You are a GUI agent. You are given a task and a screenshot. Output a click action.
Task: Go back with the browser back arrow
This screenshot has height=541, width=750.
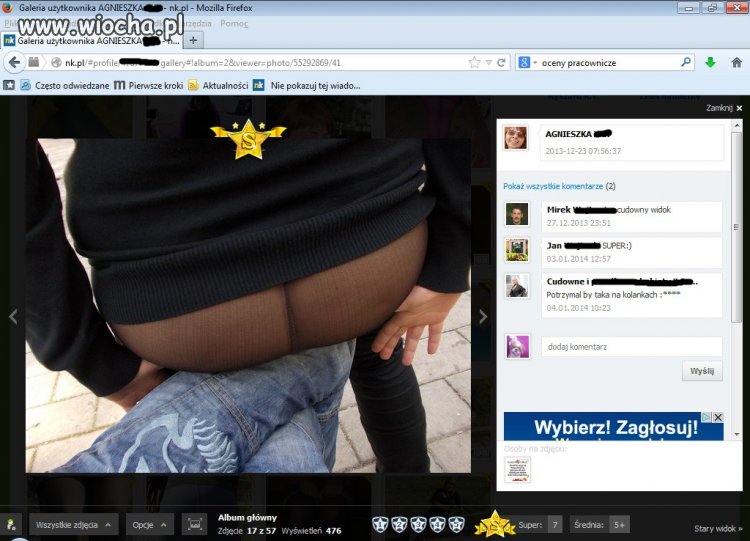[14, 63]
